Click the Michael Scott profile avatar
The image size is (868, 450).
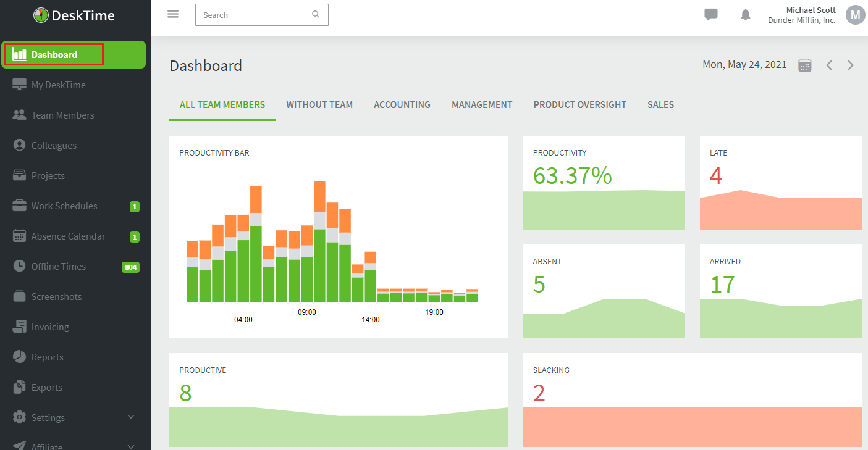856,14
